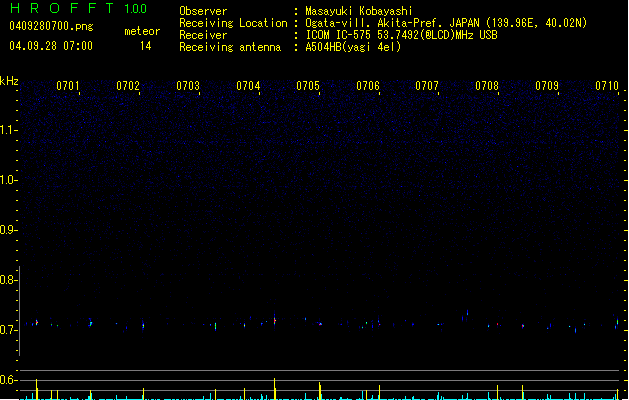
Task: Click the 0702 time marker
Action: pyautogui.click(x=128, y=86)
